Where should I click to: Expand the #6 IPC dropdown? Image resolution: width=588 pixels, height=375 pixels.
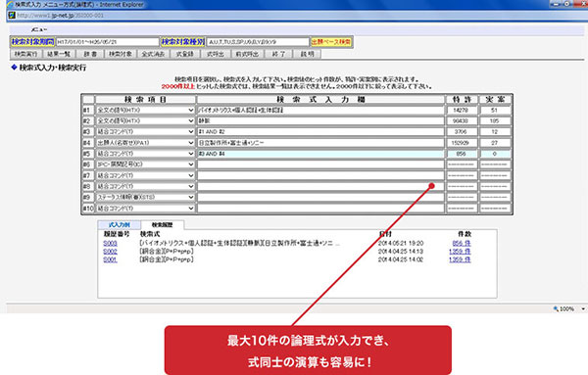coord(190,164)
